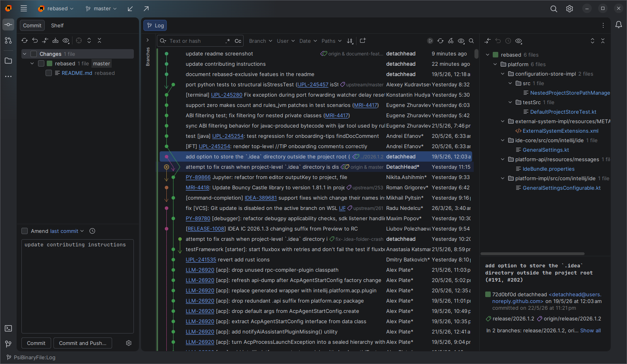Click the commit details horizontal scrollbar
Image resolution: width=627 pixels, height=364 pixels.
tap(533, 253)
